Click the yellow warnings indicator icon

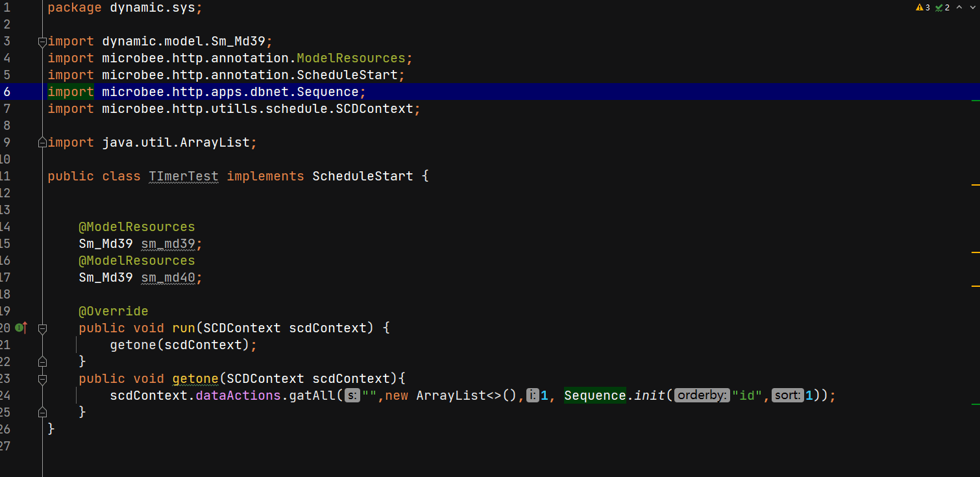click(x=920, y=8)
